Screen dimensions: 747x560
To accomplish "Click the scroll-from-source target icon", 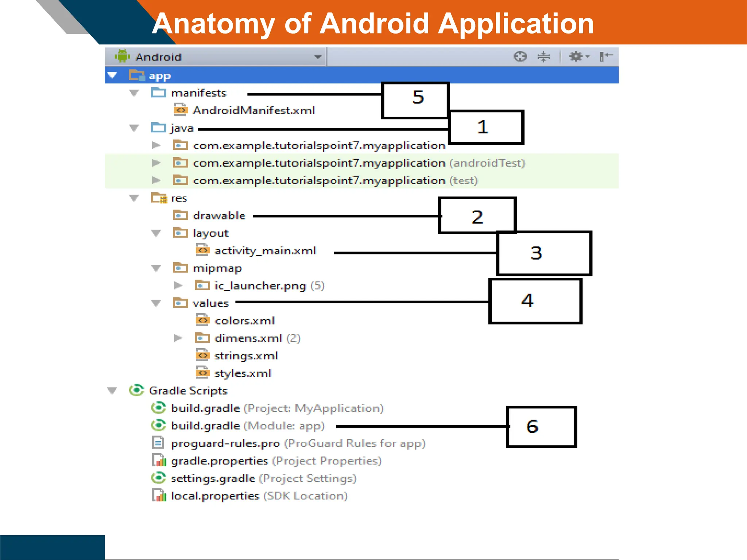I will 520,57.
